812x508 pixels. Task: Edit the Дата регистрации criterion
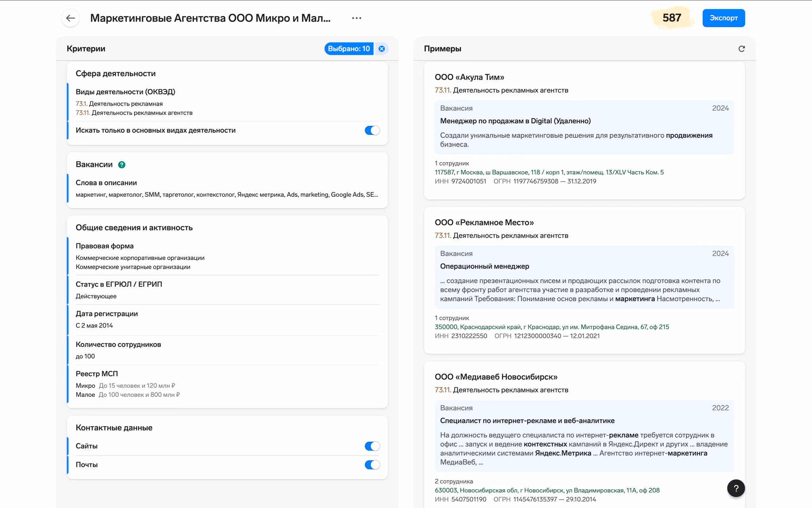107,314
